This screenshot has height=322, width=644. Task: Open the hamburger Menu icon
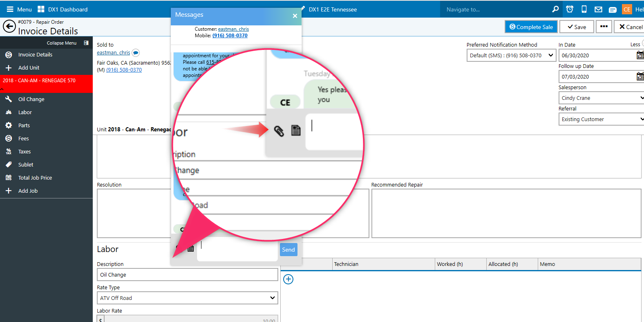10,9
